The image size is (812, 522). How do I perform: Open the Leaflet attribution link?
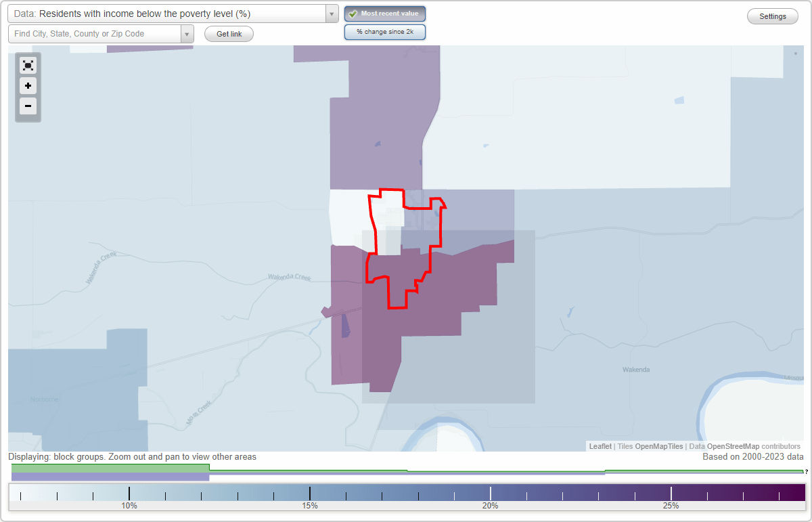coord(600,446)
